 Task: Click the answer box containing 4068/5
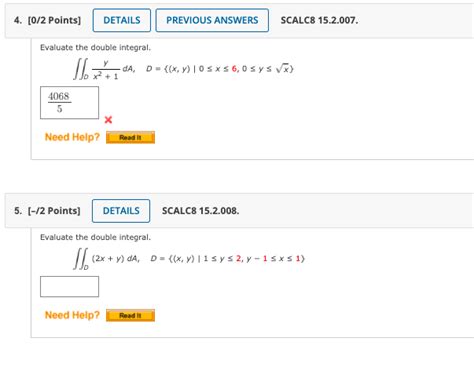(69, 103)
